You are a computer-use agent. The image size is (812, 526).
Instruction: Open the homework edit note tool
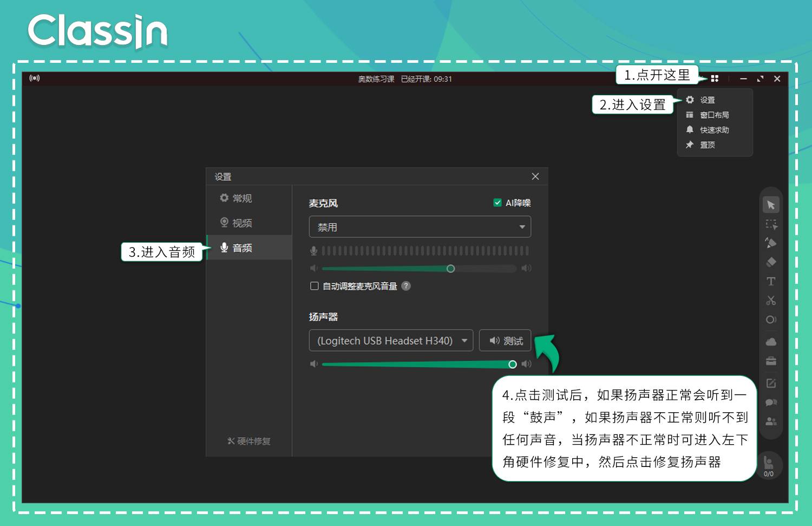point(771,383)
